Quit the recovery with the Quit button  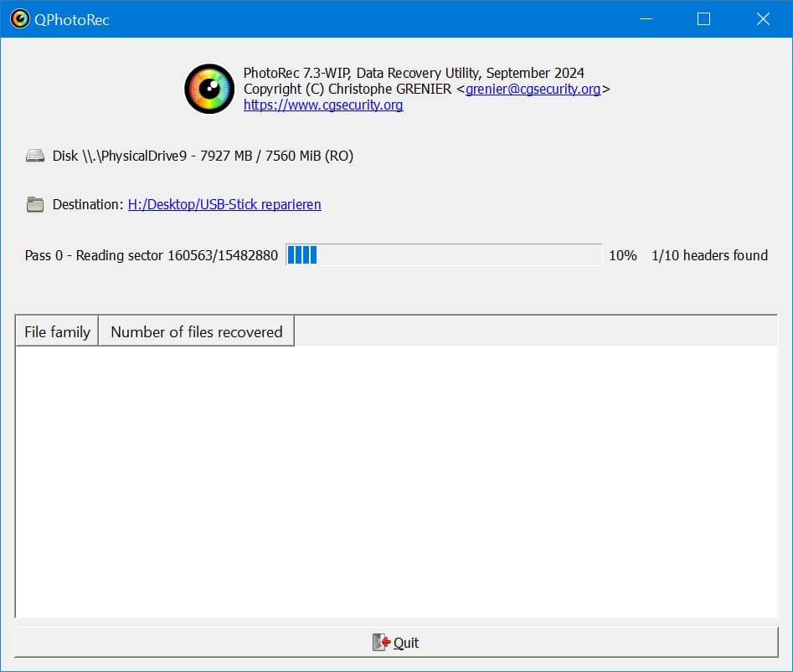coord(396,642)
